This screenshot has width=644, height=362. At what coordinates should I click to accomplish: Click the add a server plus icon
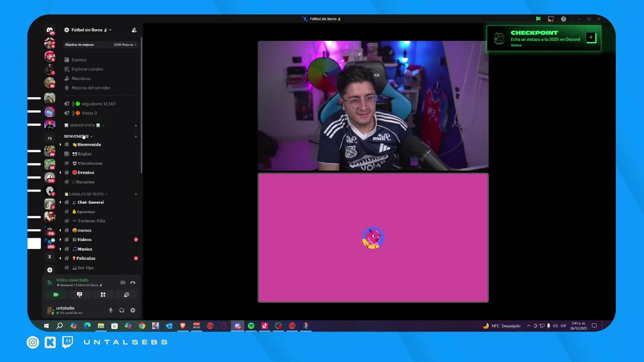click(x=49, y=270)
